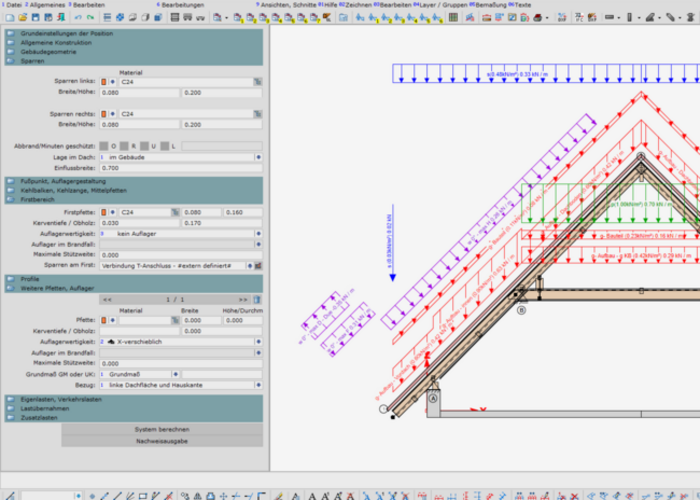Open the Layer / Gruppen menu
Screen dimensions: 700x500
(x=441, y=5)
